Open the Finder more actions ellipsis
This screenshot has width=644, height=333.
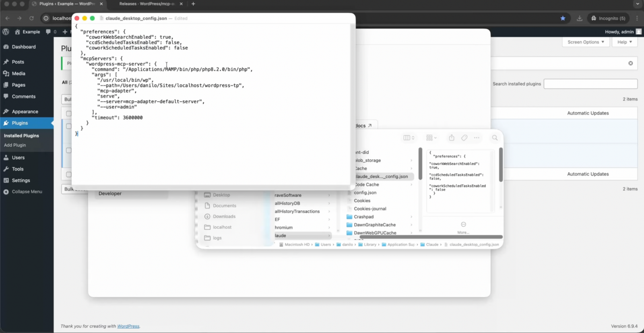[477, 138]
